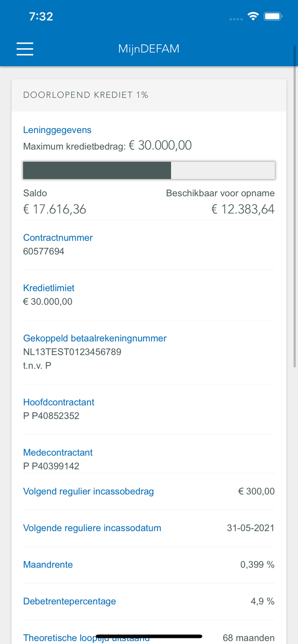298x644 pixels.
Task: Expand Volgende reguliere incassodatum
Action: pyautogui.click(x=92, y=528)
